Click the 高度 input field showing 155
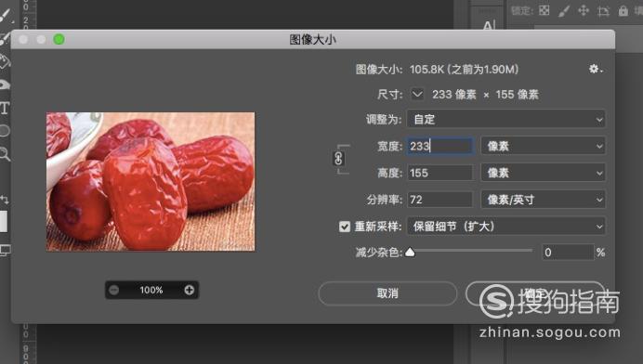The width and height of the screenshot is (643, 364). tap(440, 173)
